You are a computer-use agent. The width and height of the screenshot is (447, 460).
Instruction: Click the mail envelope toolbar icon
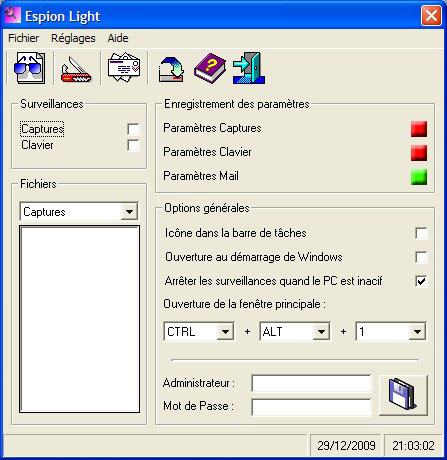tap(124, 67)
